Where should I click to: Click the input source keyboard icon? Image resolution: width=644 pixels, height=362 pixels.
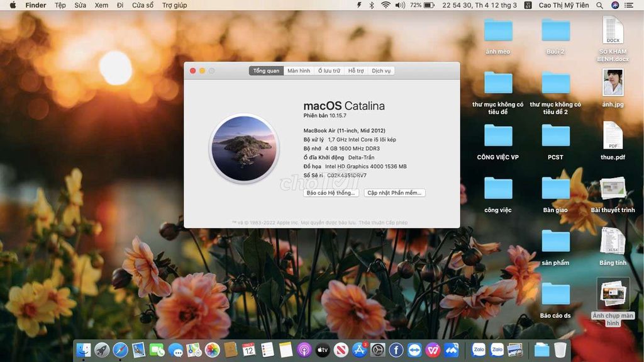[x=528, y=5]
